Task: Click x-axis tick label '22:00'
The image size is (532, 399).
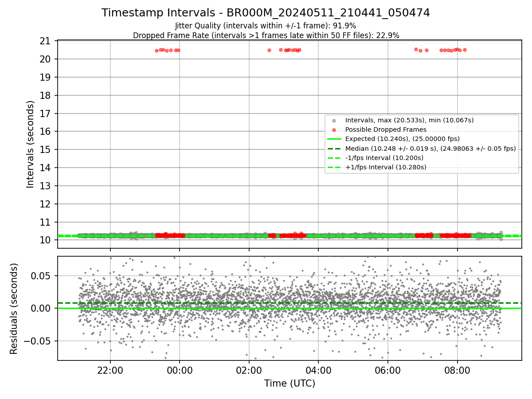Action: pyautogui.click(x=110, y=370)
